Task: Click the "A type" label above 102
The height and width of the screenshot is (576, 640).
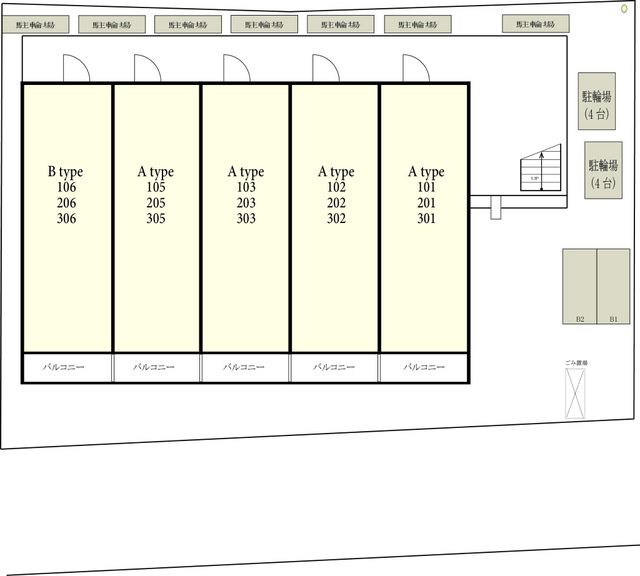Action: [336, 172]
